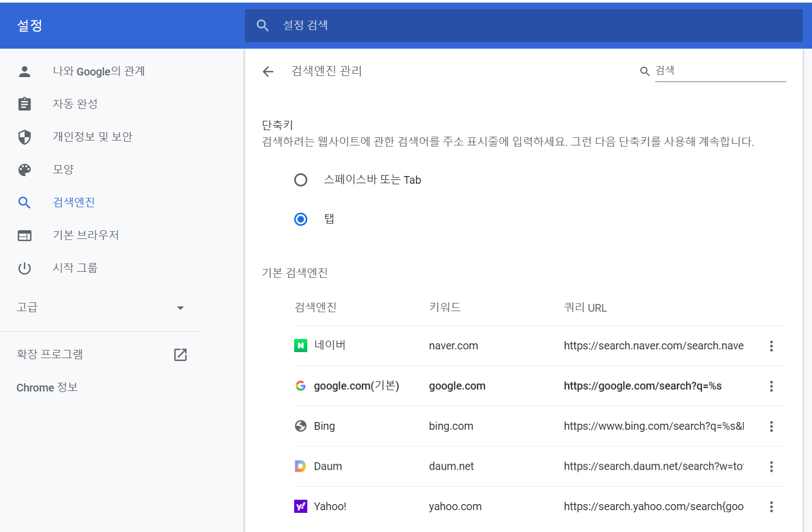Image resolution: width=812 pixels, height=532 pixels.
Task: Click the 키워드 column header
Action: pos(445,307)
